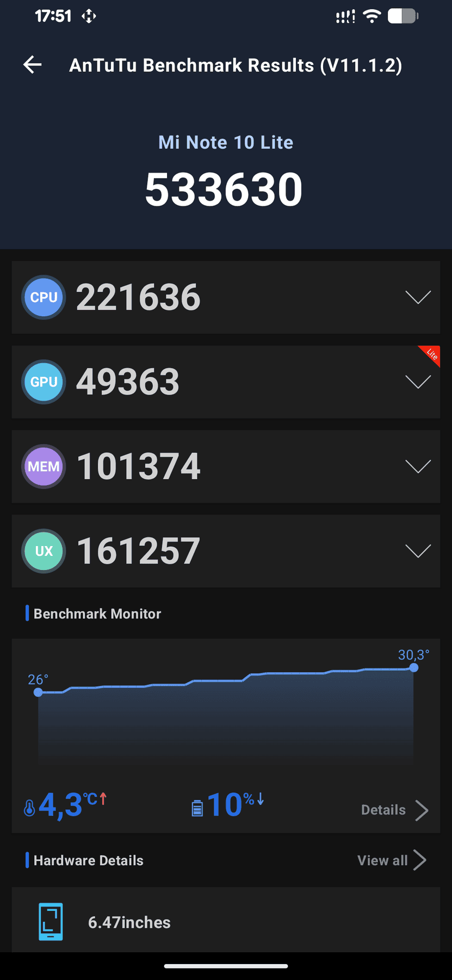Tap the arrow next to View all

(419, 860)
